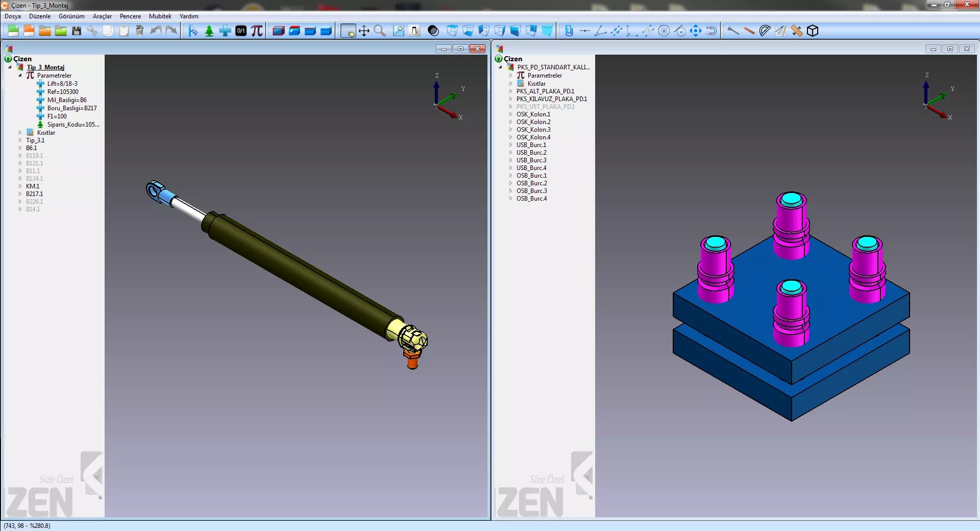Select the protractor angle measure tool
980x531 pixels.
point(765,31)
